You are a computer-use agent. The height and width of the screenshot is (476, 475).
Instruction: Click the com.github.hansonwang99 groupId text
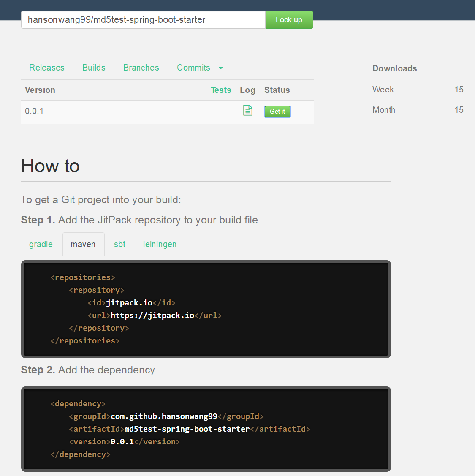pyautogui.click(x=164, y=416)
